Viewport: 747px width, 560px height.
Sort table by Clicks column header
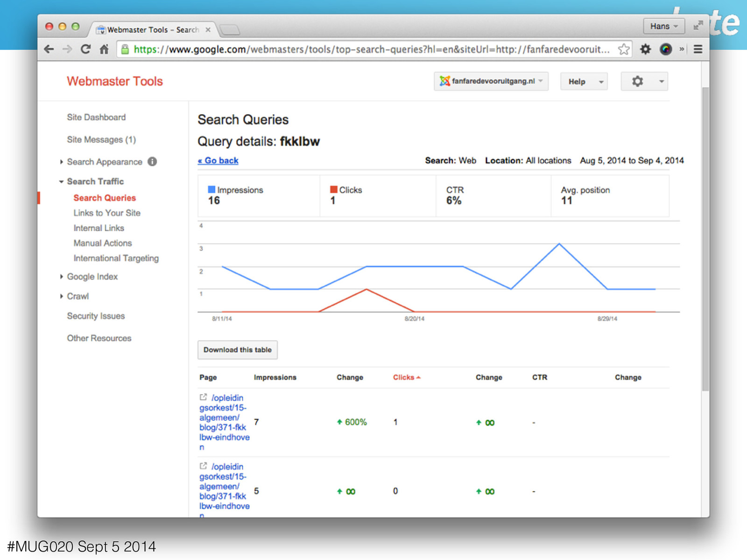[x=407, y=377]
